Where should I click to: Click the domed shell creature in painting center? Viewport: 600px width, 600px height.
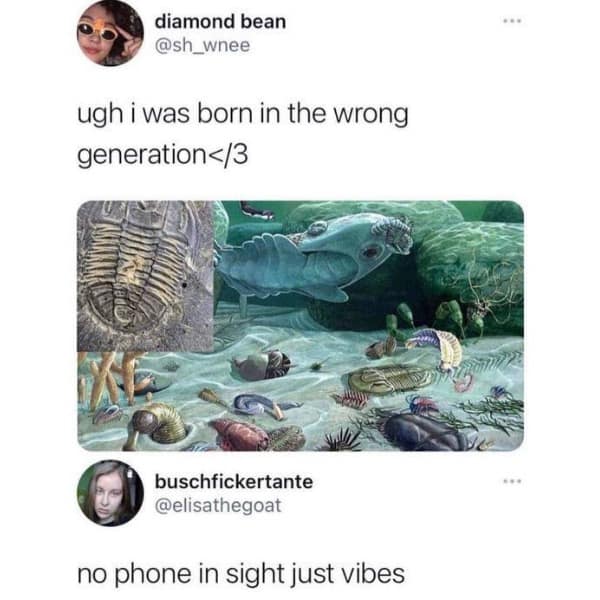tap(262, 365)
